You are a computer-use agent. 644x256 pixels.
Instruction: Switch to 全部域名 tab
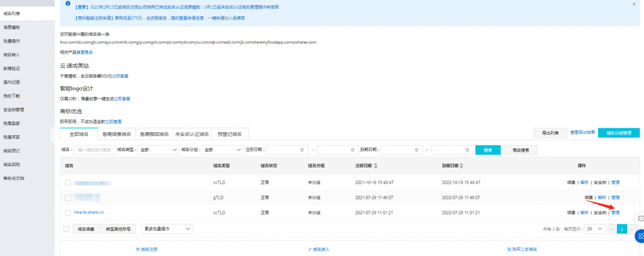click(79, 134)
